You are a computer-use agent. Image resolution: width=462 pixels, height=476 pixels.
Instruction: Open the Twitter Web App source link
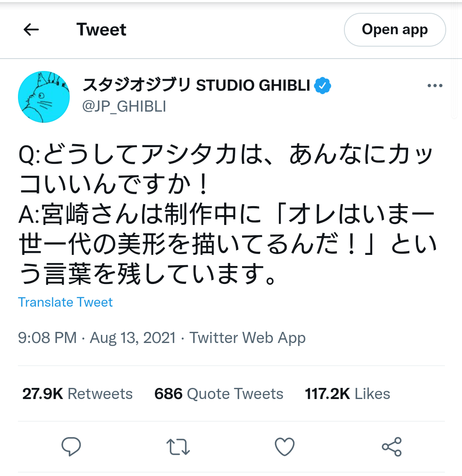click(x=248, y=338)
